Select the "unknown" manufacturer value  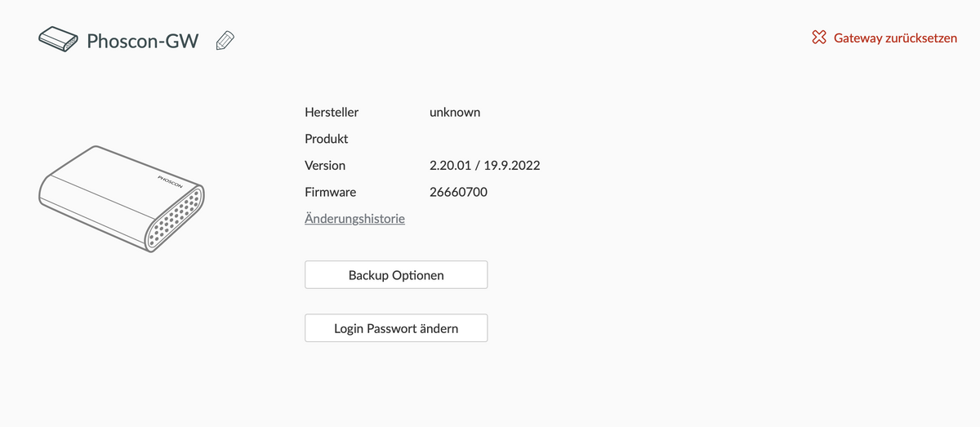pyautogui.click(x=455, y=112)
